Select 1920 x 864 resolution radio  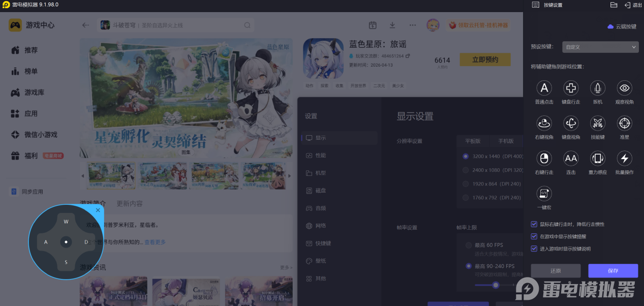pyautogui.click(x=466, y=183)
